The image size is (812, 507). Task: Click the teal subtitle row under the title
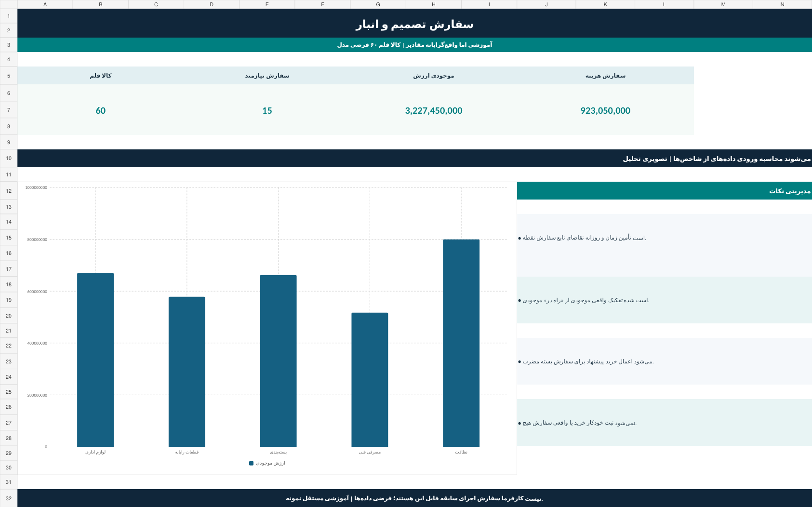[414, 45]
